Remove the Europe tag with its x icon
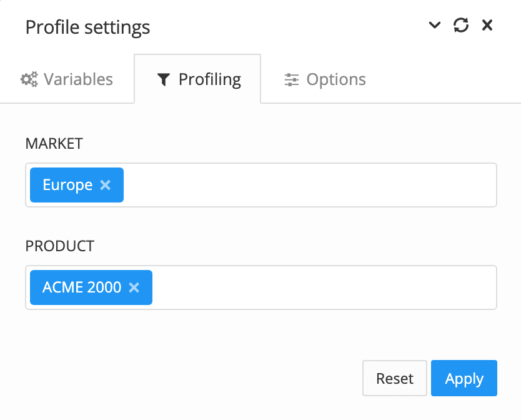Viewport: 521px width, 420px height. pyautogui.click(x=105, y=184)
